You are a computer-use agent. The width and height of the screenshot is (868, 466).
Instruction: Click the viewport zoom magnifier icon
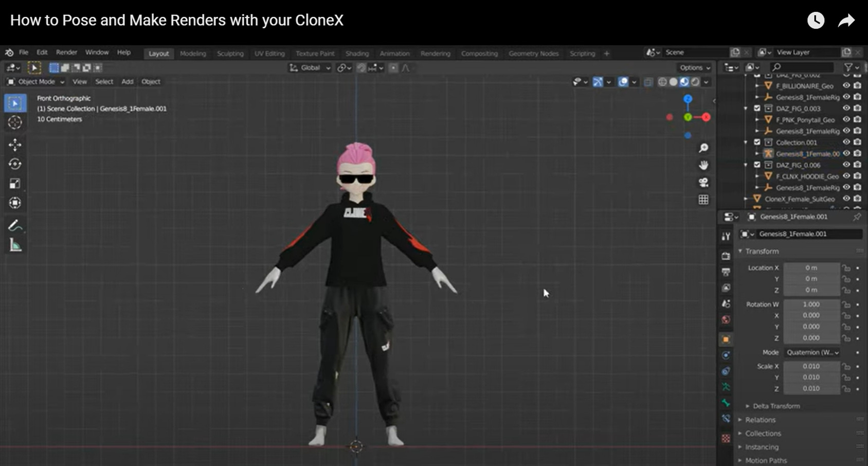coord(703,148)
